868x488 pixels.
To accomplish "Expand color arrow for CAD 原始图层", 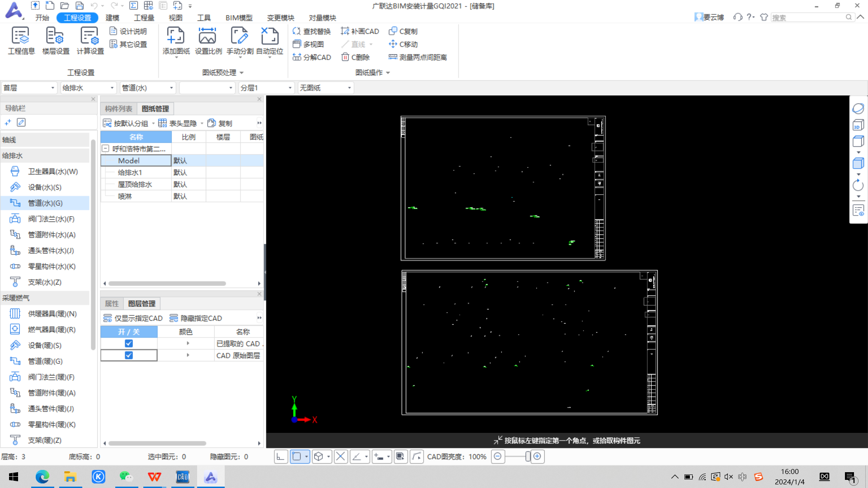I will tap(188, 356).
